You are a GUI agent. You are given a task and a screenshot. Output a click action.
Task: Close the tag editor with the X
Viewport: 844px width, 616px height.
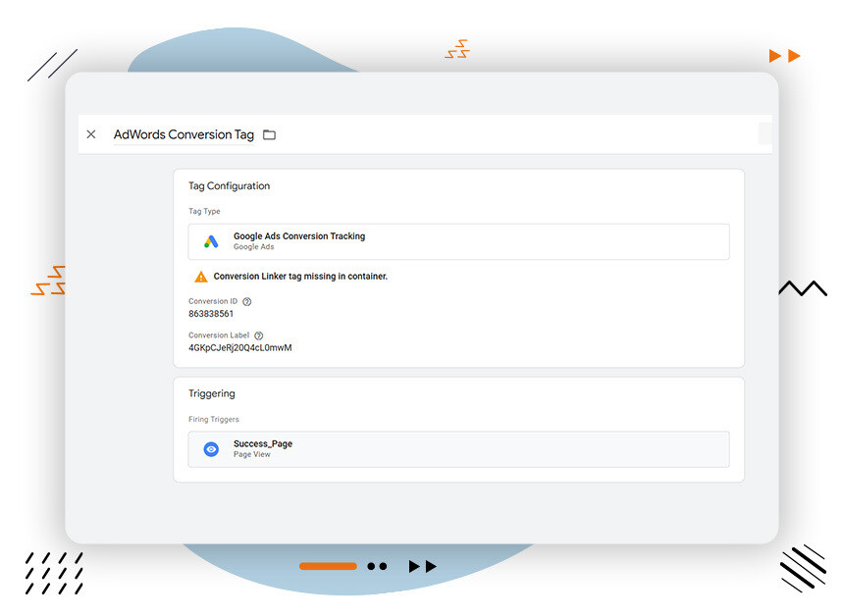click(x=91, y=134)
